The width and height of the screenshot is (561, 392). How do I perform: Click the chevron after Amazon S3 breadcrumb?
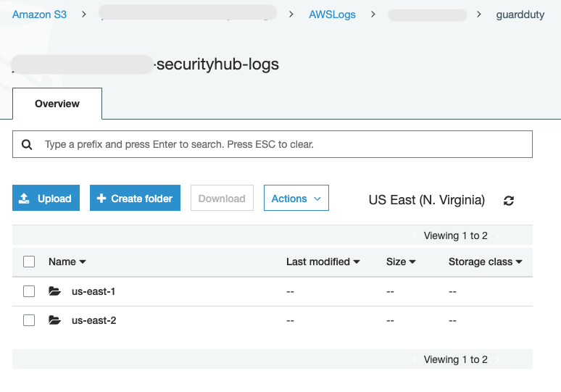[84, 14]
